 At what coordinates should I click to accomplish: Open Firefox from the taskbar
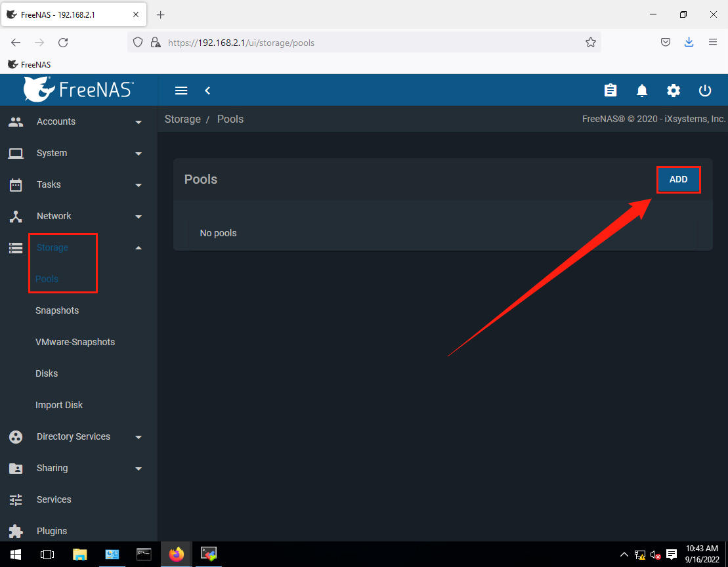click(177, 554)
